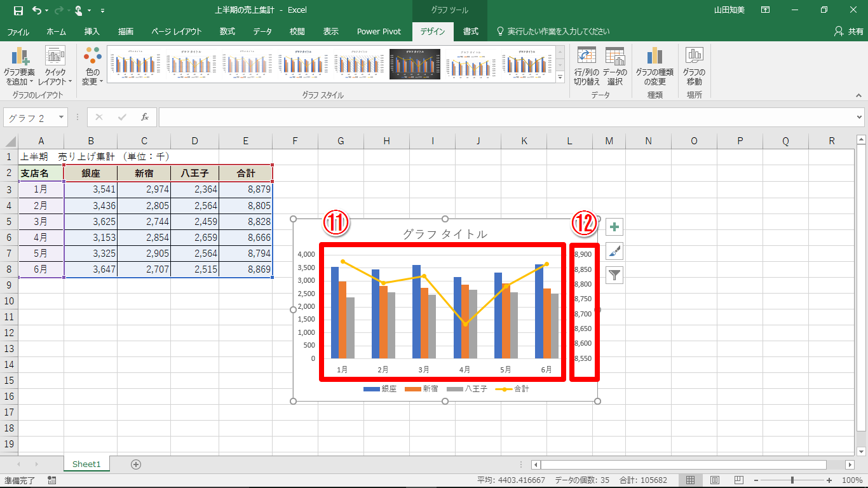This screenshot has width=868, height=488.
Task: Open Quick Layout (クイックレイアウト)
Action: [x=55, y=67]
